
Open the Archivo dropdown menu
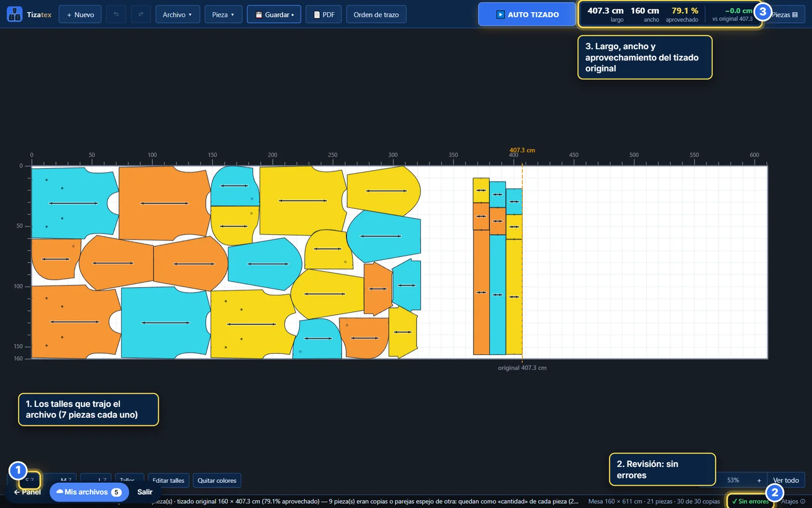[x=178, y=14]
